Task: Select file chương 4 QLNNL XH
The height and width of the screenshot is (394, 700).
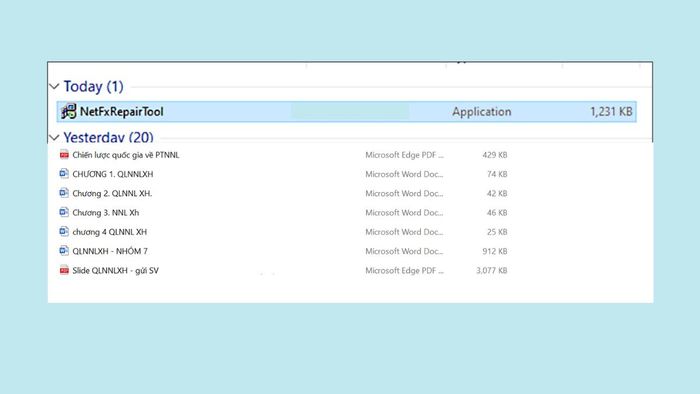Action: point(109,232)
